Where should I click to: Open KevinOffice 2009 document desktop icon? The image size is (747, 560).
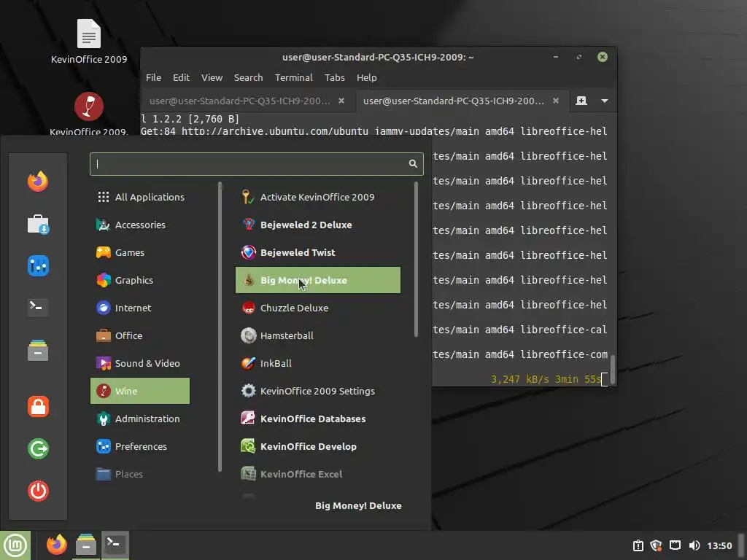[89, 41]
